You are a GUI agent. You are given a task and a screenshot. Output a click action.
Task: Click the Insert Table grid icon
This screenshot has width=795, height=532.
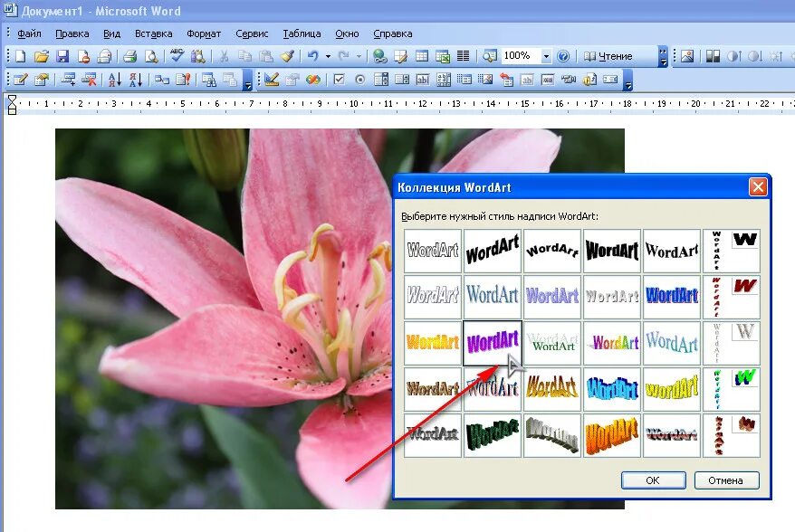(422, 56)
